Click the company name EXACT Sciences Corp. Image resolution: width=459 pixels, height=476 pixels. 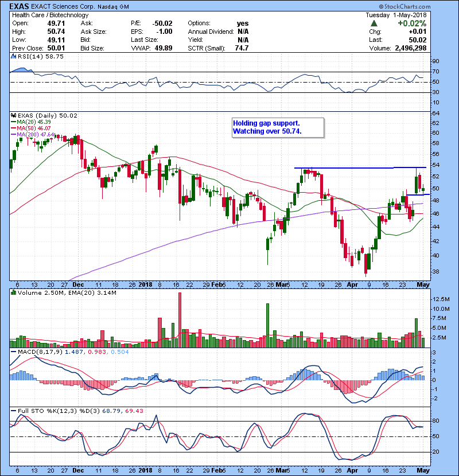coord(63,6)
